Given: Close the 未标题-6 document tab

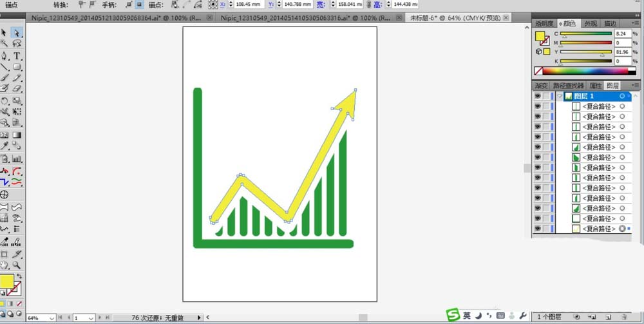Looking at the screenshot, I should point(506,17).
